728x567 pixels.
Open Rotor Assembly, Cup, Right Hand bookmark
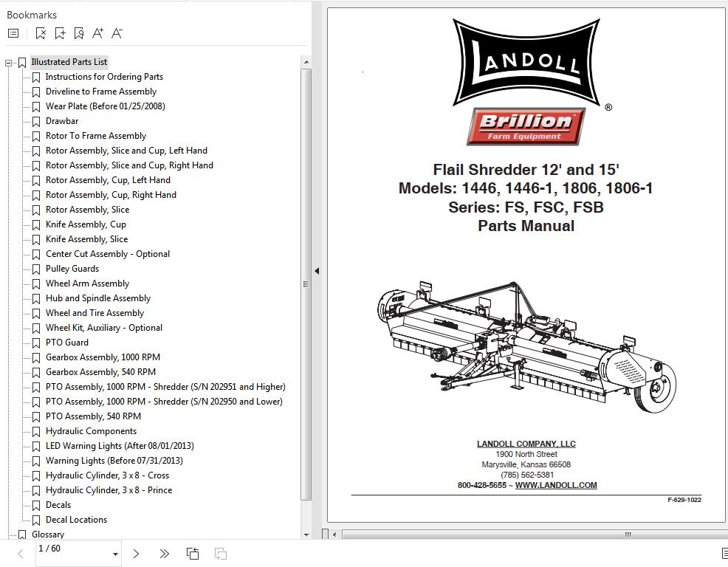[x=111, y=195]
